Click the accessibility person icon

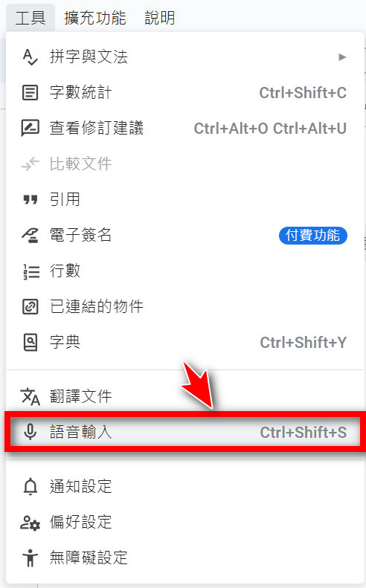coord(30,558)
